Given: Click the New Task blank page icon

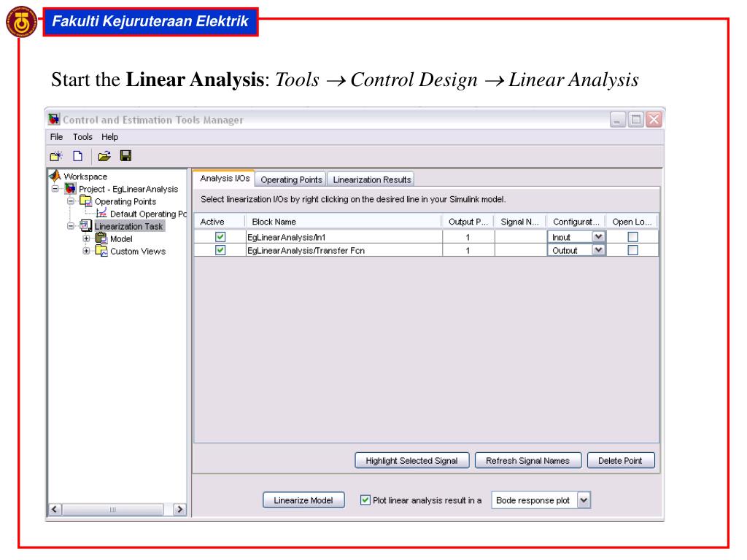Looking at the screenshot, I should coord(77,156).
